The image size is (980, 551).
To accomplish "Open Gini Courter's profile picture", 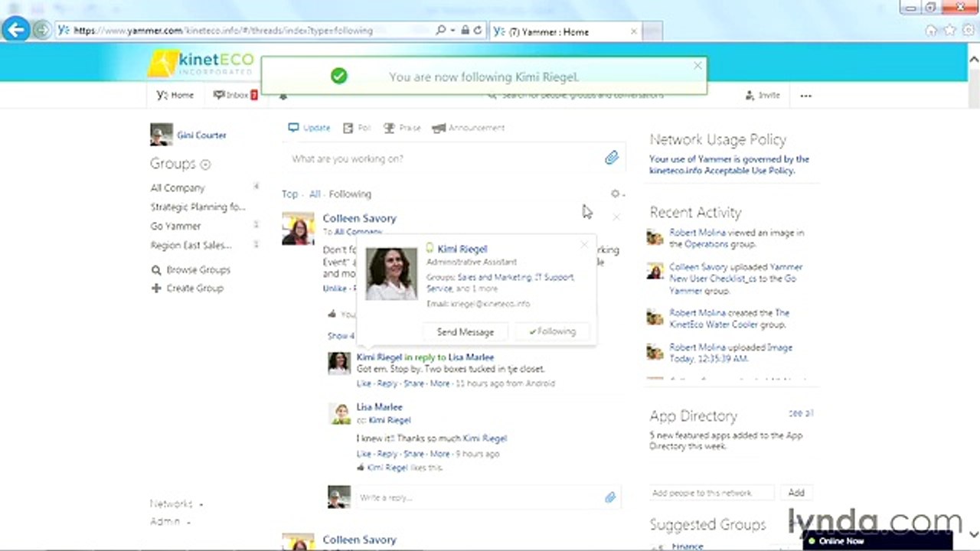I will point(161,135).
